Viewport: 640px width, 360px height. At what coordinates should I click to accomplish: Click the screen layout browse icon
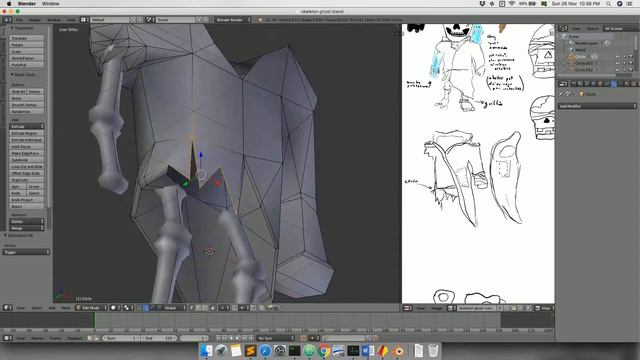pyautogui.click(x=84, y=20)
